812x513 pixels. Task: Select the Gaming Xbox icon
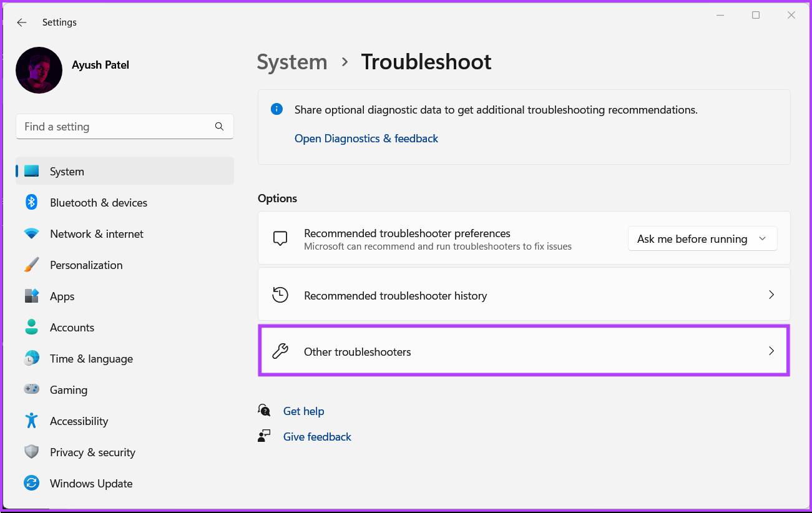[31, 389]
